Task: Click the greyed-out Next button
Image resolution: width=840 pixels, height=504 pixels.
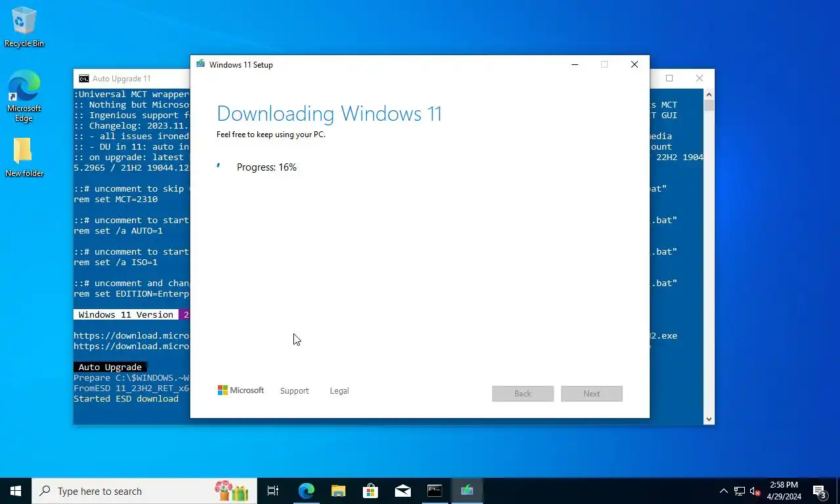Action: coord(592,393)
